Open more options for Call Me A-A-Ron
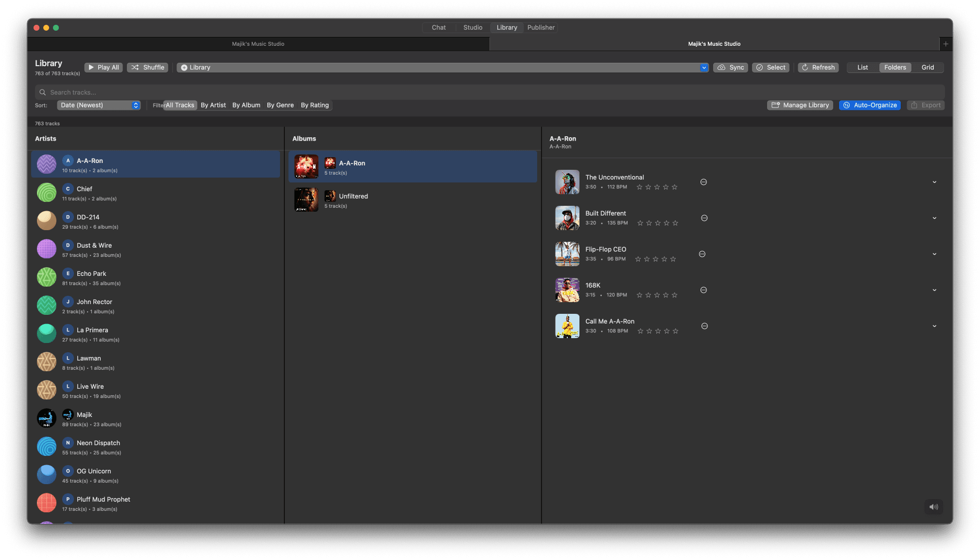The width and height of the screenshot is (980, 560). [704, 326]
